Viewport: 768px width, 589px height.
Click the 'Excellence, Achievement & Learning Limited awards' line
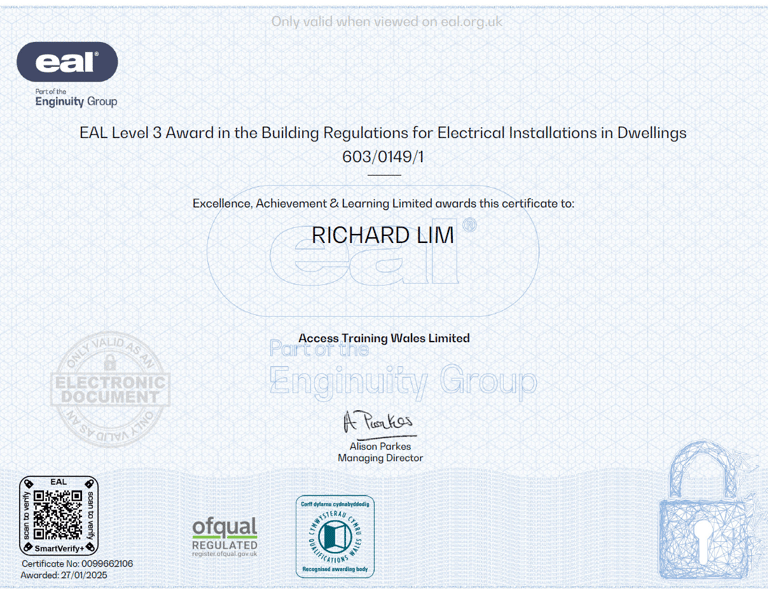point(383,203)
